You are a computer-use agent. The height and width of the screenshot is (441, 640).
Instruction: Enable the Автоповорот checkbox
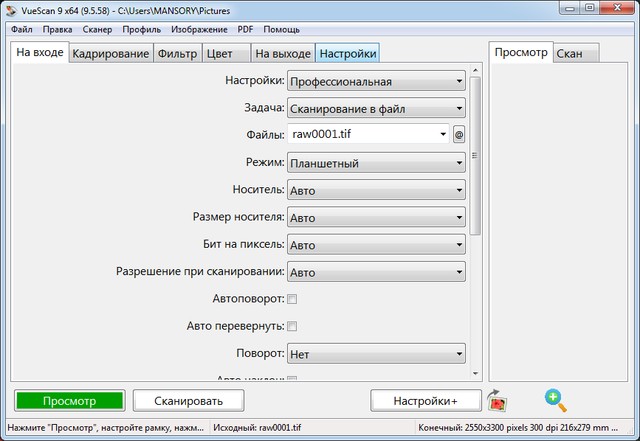point(292,299)
